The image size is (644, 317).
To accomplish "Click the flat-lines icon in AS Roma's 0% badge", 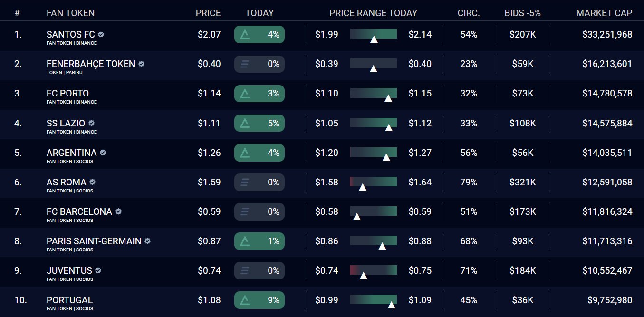I will (245, 182).
